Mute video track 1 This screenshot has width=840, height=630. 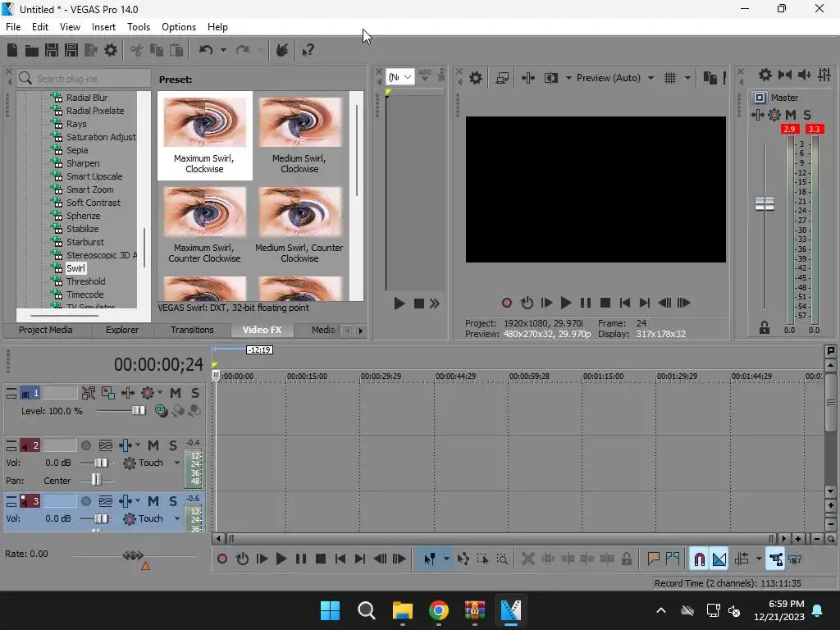point(176,393)
